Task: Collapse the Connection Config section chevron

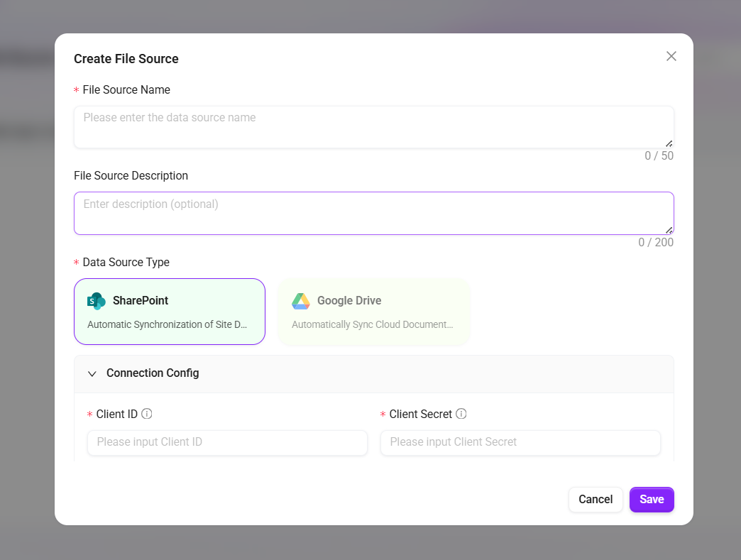Action: [x=92, y=374]
